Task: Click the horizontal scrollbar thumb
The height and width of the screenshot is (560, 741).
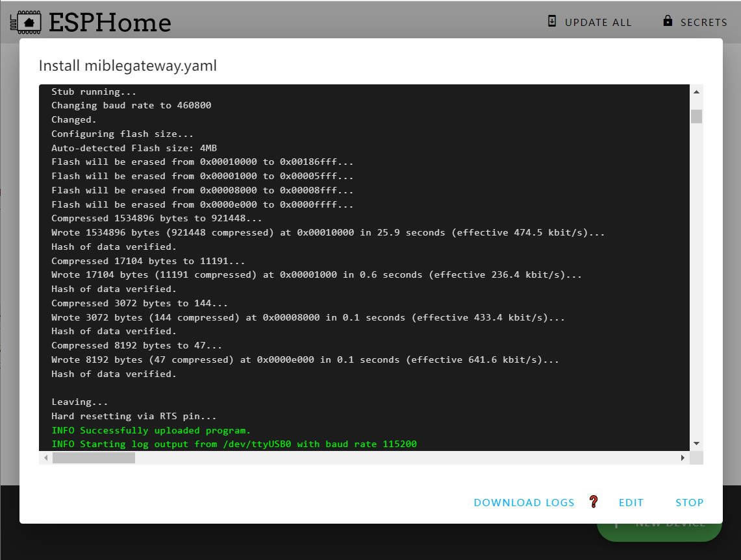Action: tap(94, 457)
